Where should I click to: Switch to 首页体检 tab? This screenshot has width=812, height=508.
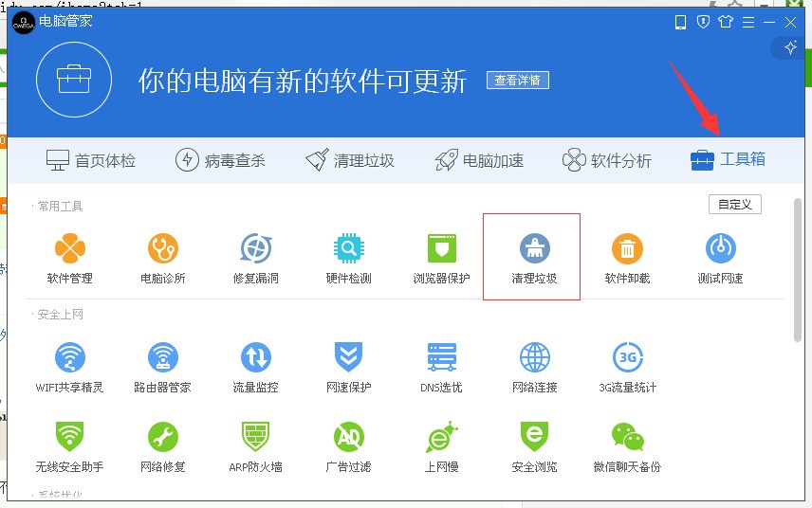pyautogui.click(x=91, y=160)
